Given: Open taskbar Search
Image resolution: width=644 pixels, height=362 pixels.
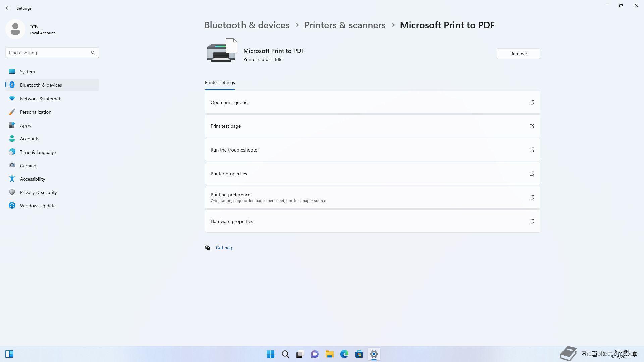Looking at the screenshot, I should coord(285,354).
